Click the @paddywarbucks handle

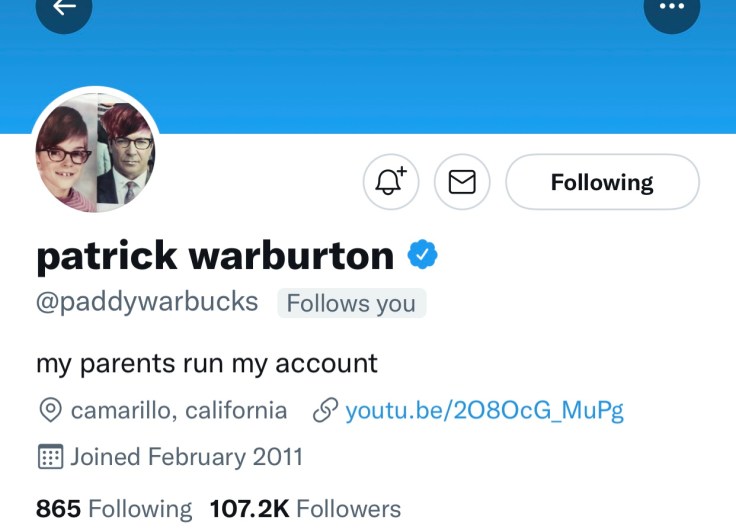click(147, 302)
